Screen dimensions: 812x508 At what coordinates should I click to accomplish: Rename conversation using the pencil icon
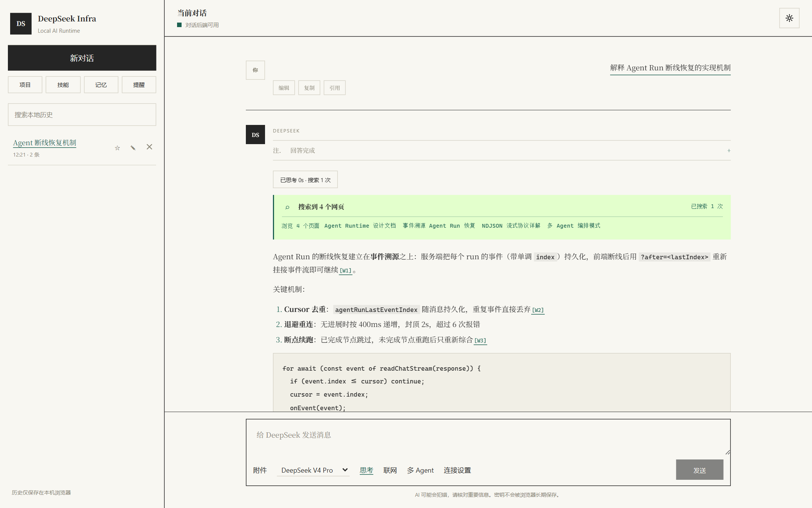coord(133,148)
